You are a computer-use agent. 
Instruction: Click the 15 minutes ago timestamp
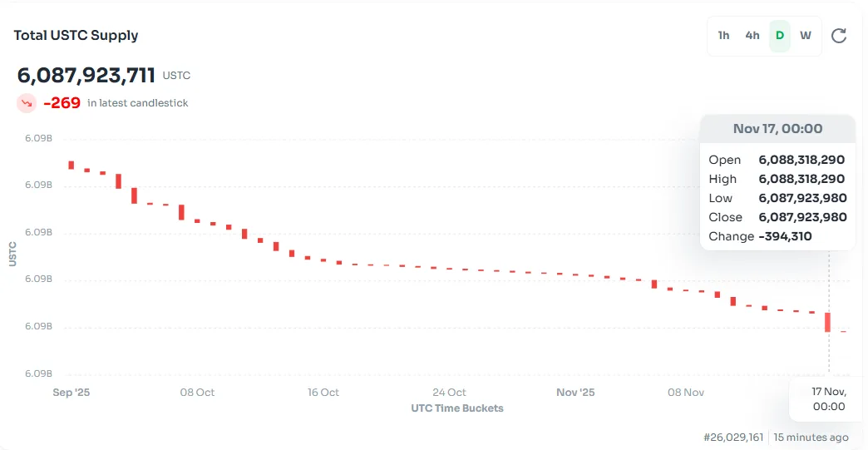point(811,437)
